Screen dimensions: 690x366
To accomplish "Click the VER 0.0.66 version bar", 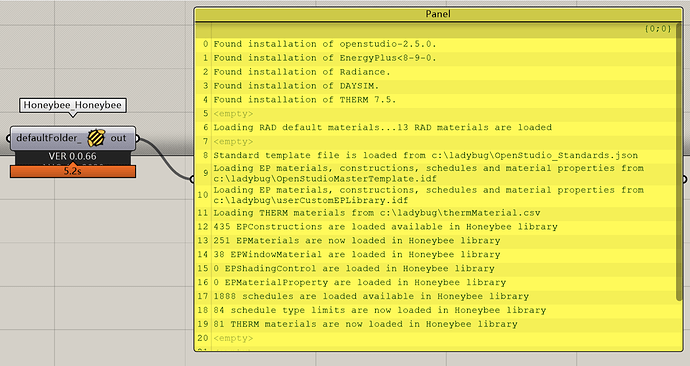I will [73, 157].
